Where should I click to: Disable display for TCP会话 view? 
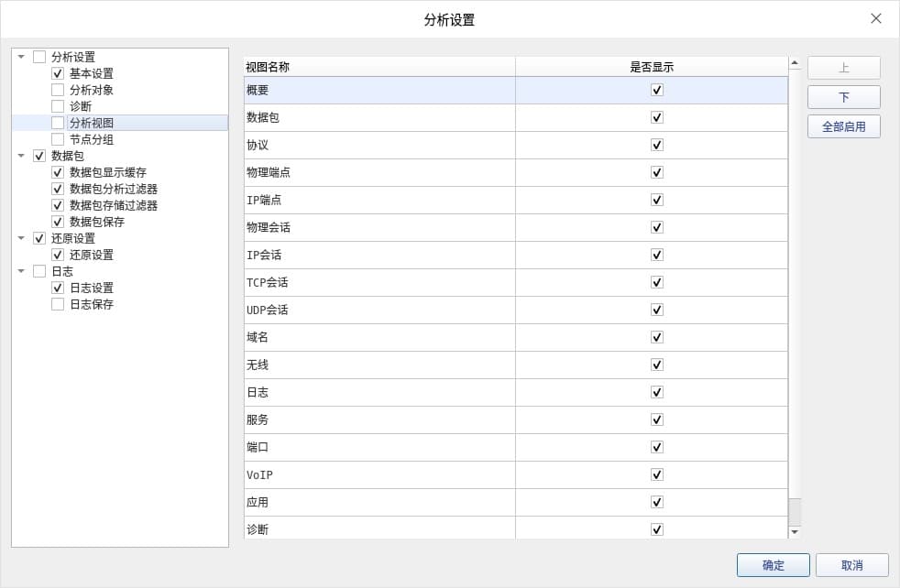pyautogui.click(x=656, y=282)
